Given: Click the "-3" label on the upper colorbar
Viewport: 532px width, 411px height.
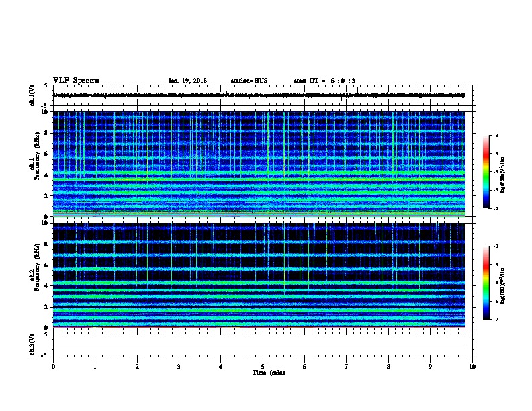Looking at the screenshot, I should pos(496,136).
